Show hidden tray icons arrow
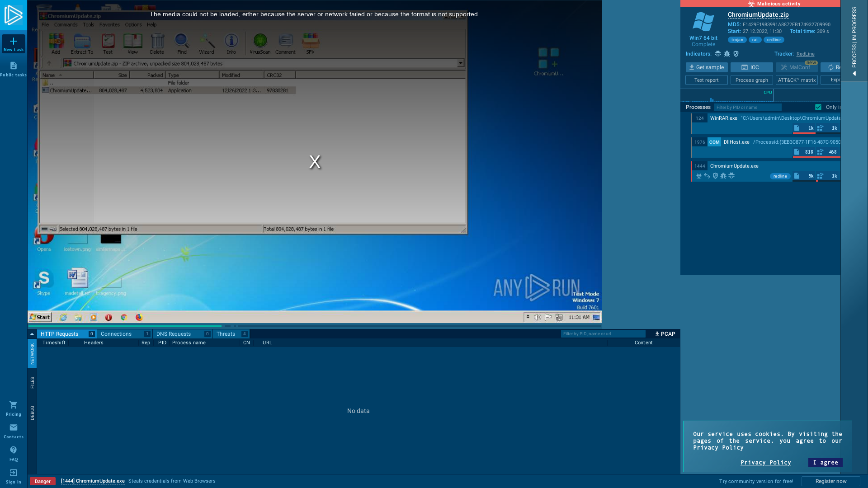 tap(528, 317)
